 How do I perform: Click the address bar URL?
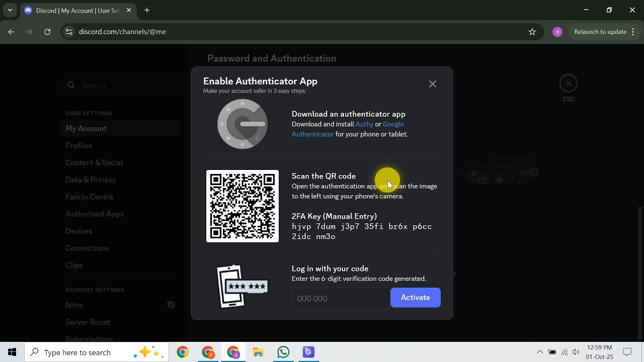(x=122, y=32)
